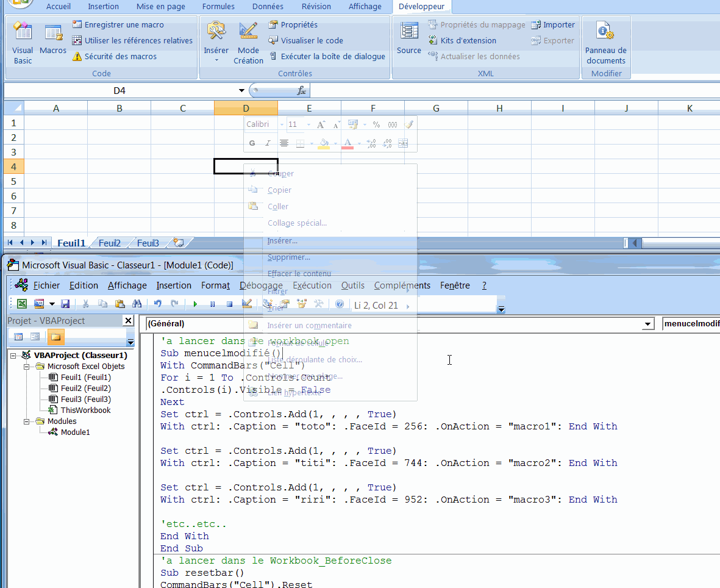Run the macro with the green play icon
Viewport: 720px width, 588px height.
[195, 304]
